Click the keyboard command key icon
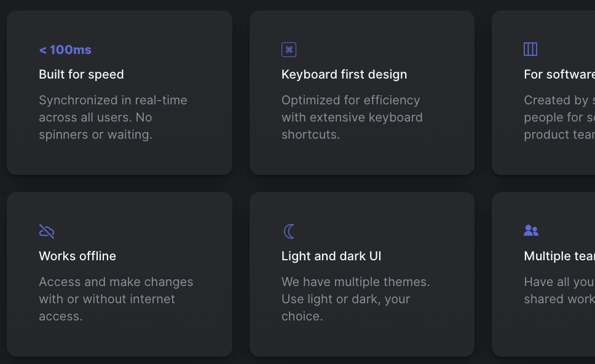 coord(289,50)
